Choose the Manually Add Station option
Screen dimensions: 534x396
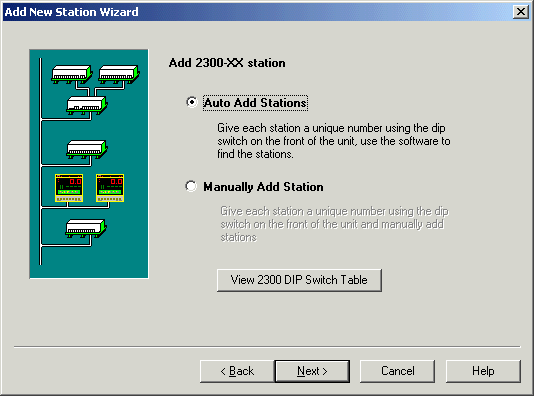tap(191, 186)
